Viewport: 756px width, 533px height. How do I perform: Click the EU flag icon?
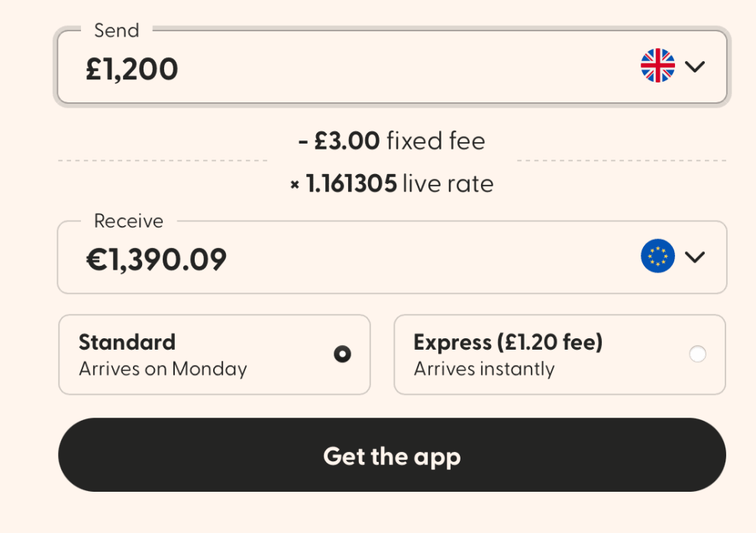point(657,257)
